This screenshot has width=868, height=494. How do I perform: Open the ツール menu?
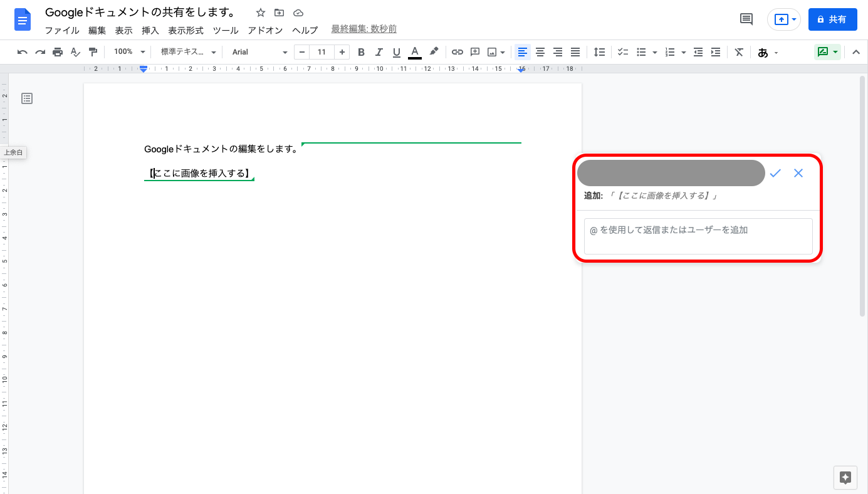pyautogui.click(x=226, y=30)
